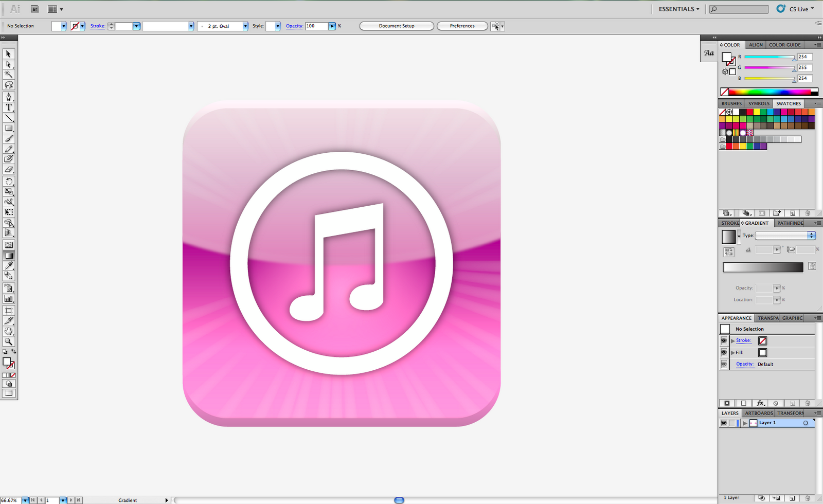This screenshot has height=504, width=823.
Task: Click the gradient slider bar
Action: click(x=763, y=267)
